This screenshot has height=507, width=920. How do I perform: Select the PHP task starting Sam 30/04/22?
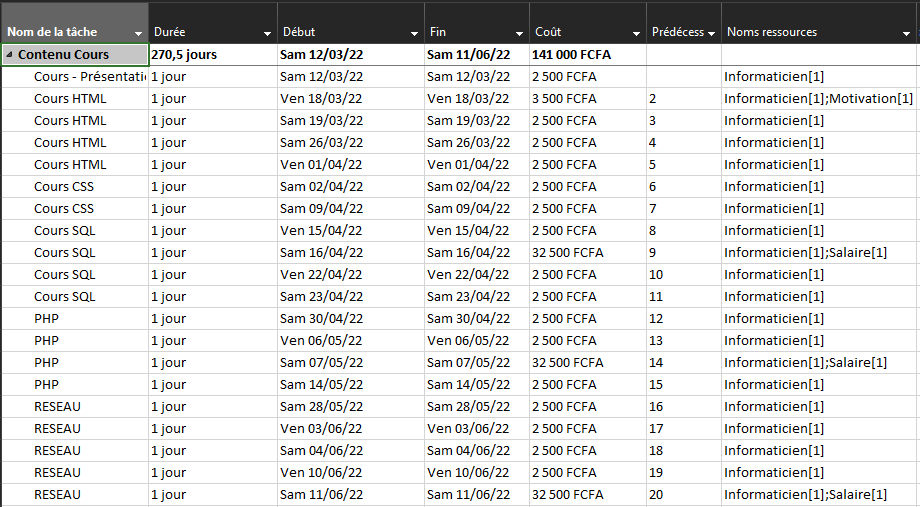click(x=46, y=319)
